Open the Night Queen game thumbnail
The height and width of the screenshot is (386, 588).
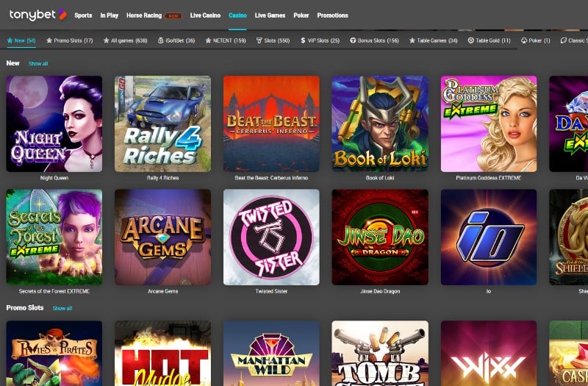pos(54,124)
